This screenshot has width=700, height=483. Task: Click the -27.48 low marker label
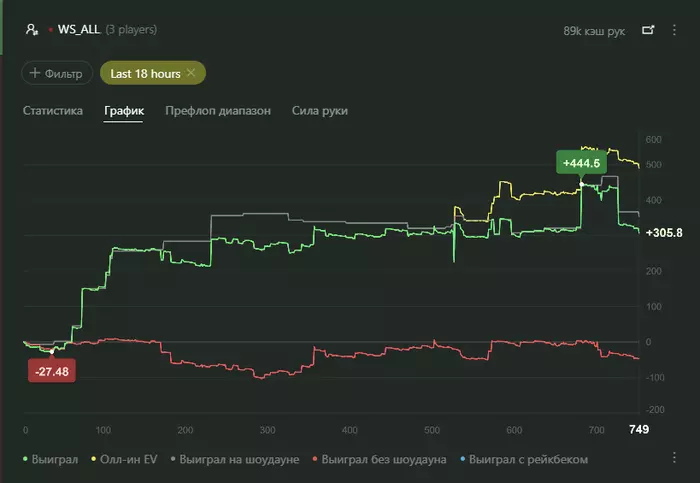pyautogui.click(x=52, y=371)
